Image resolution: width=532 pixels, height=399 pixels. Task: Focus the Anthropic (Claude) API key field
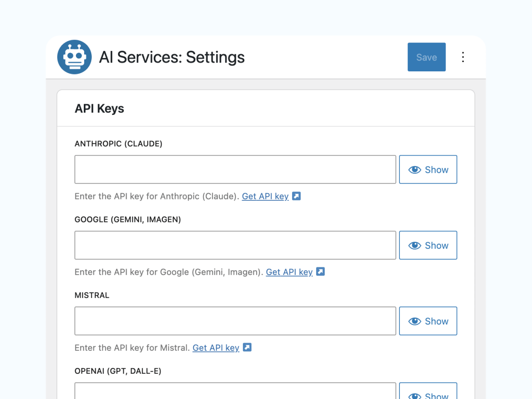(x=235, y=169)
